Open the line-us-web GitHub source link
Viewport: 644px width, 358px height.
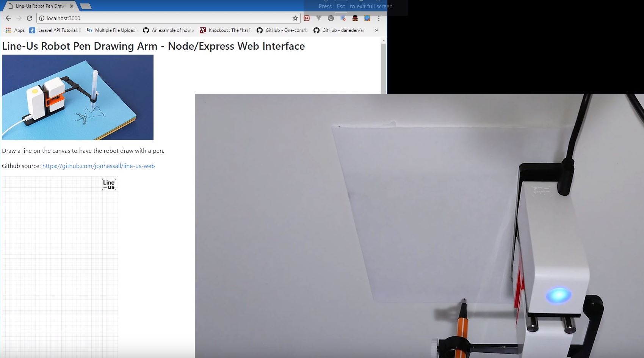[x=98, y=166]
